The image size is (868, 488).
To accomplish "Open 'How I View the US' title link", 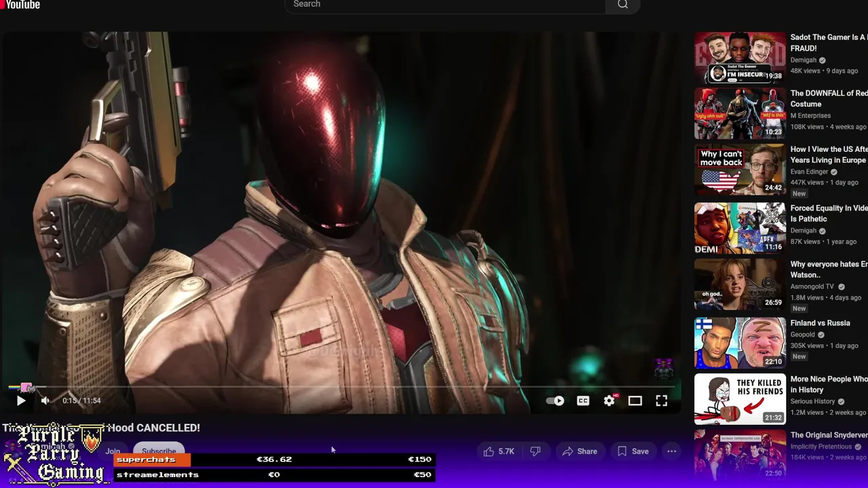I will click(829, 155).
